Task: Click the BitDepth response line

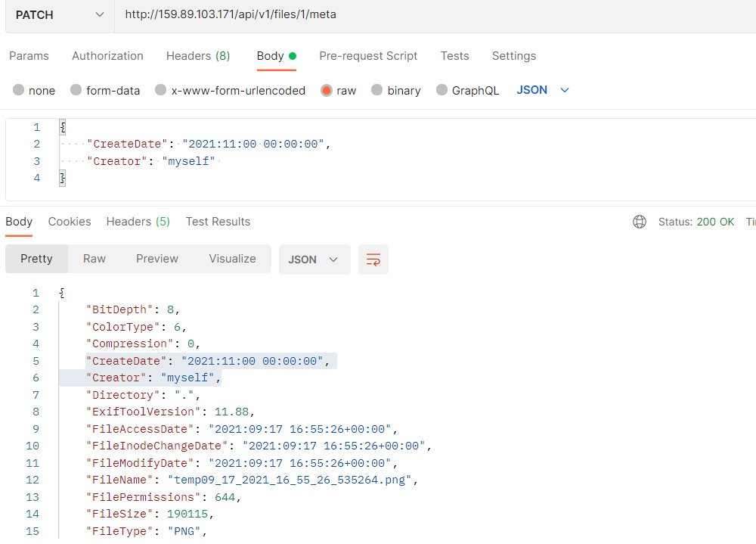Action: coord(133,310)
